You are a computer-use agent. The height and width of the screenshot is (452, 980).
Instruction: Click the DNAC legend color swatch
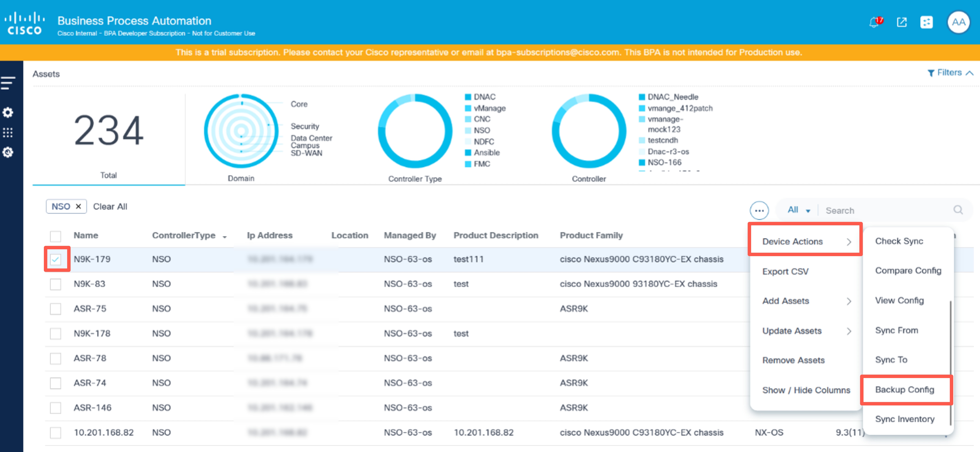(468, 97)
